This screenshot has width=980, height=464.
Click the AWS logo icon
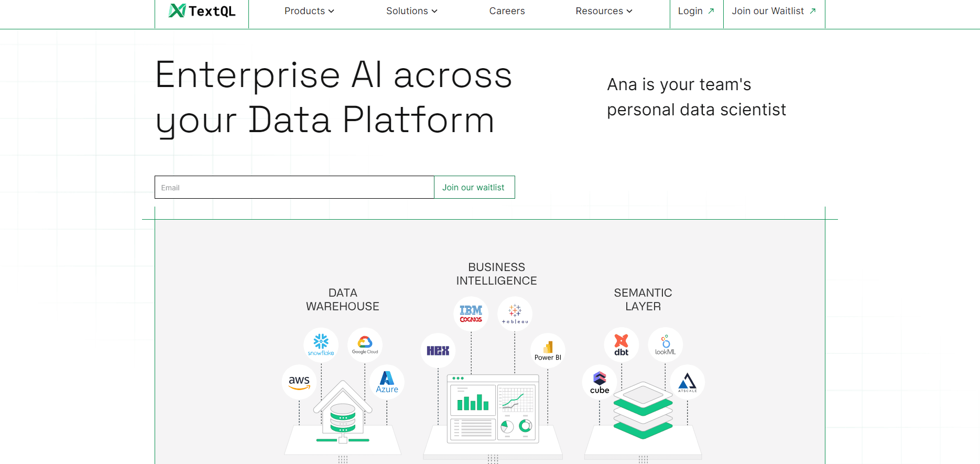(x=299, y=382)
